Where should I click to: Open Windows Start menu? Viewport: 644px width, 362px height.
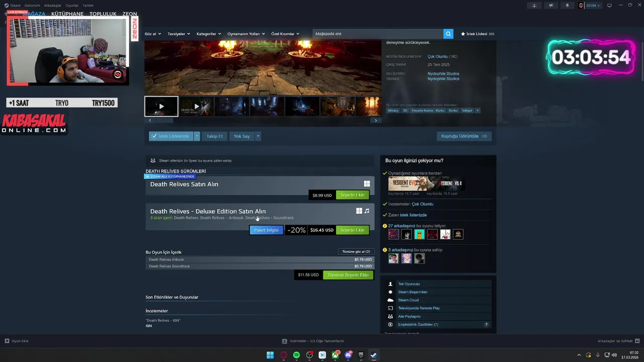click(270, 355)
